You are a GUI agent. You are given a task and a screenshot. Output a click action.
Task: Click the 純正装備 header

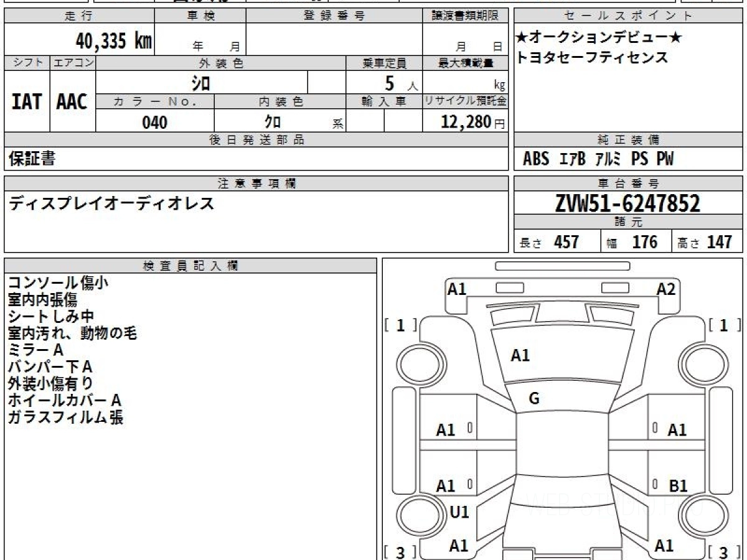coord(628,140)
